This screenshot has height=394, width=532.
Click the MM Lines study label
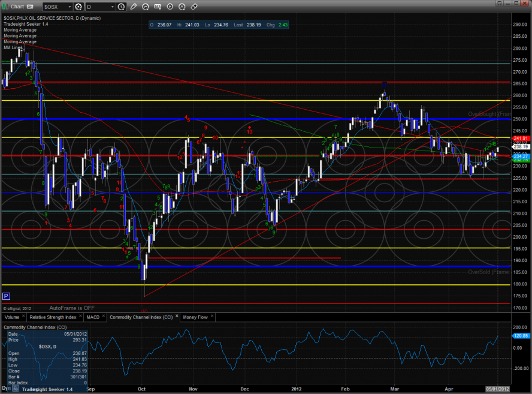pyautogui.click(x=13, y=47)
